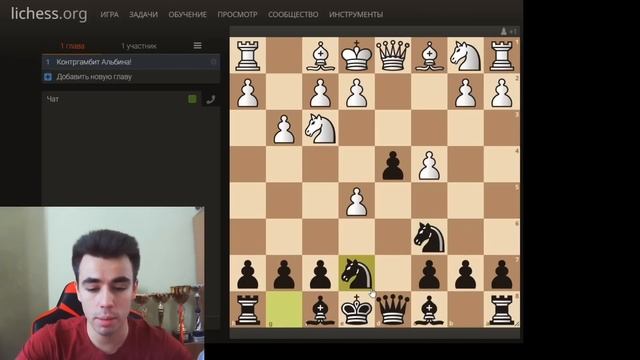
Task: Select the black pawn on c7
Action: pos(429,273)
